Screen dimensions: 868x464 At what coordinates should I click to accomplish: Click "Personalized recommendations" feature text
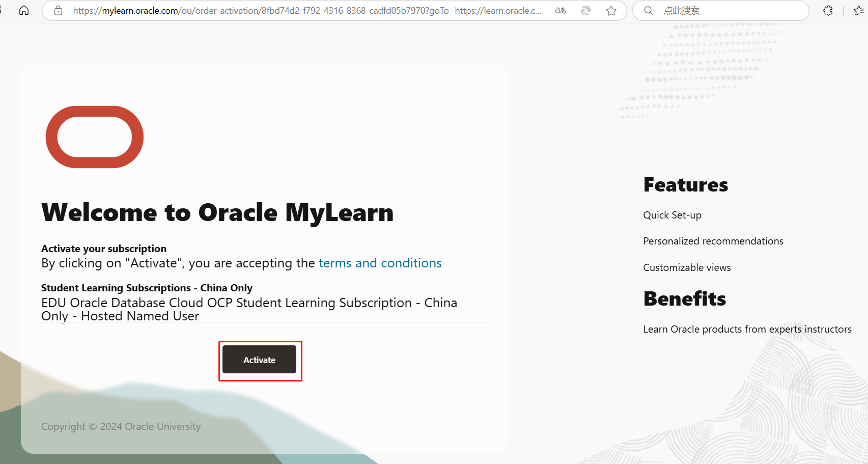[x=713, y=241]
